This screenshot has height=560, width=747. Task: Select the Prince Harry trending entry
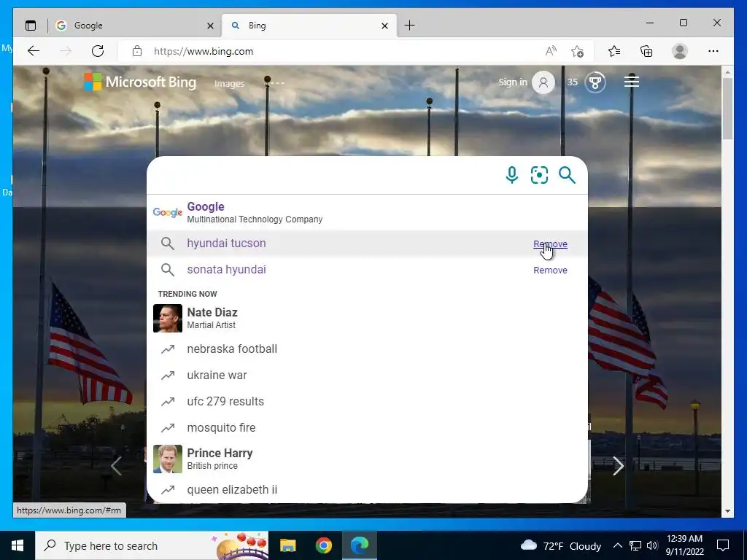pyautogui.click(x=367, y=459)
